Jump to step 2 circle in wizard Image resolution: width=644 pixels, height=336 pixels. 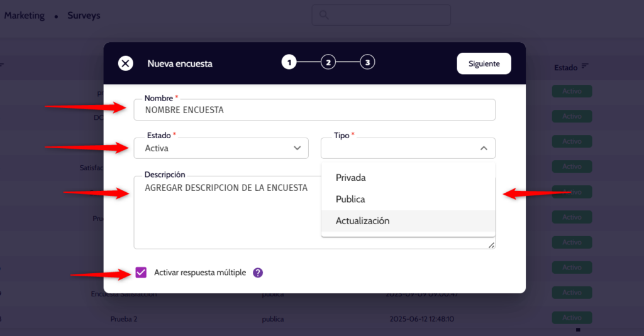(328, 62)
